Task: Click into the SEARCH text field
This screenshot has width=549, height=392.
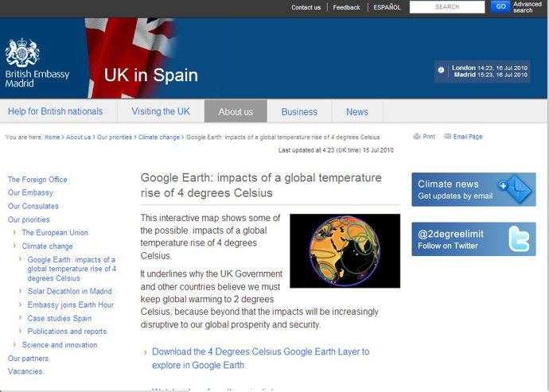Action: tap(446, 7)
